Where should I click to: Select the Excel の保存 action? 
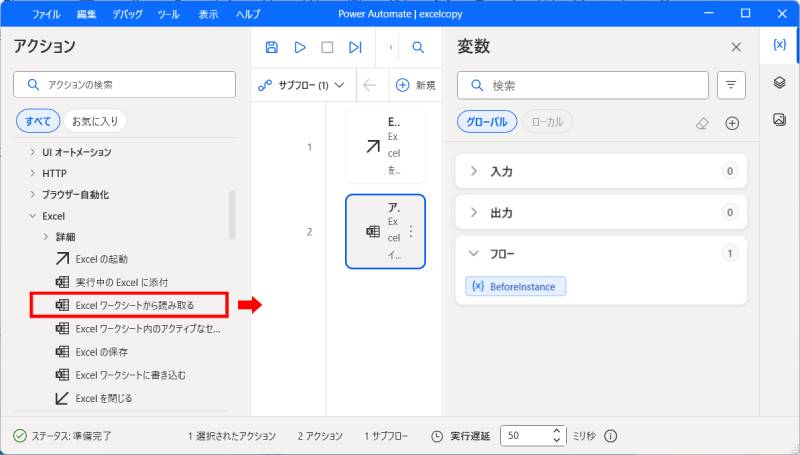pyautogui.click(x=92, y=352)
